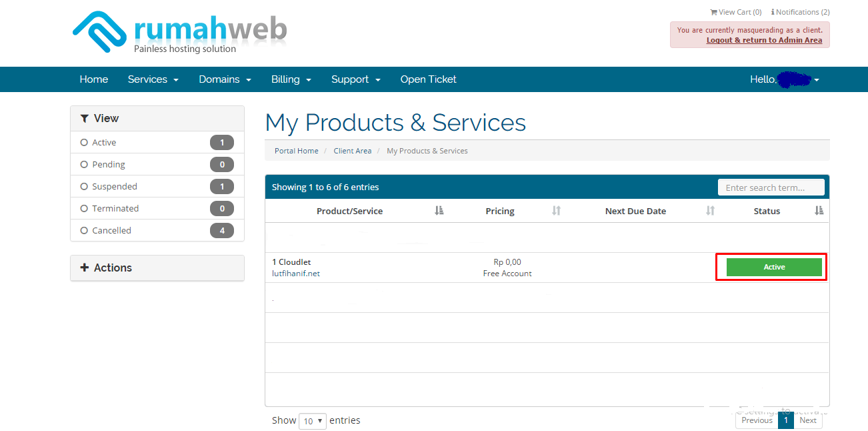Click the Next pagination button
868x431 pixels.
[808, 420]
